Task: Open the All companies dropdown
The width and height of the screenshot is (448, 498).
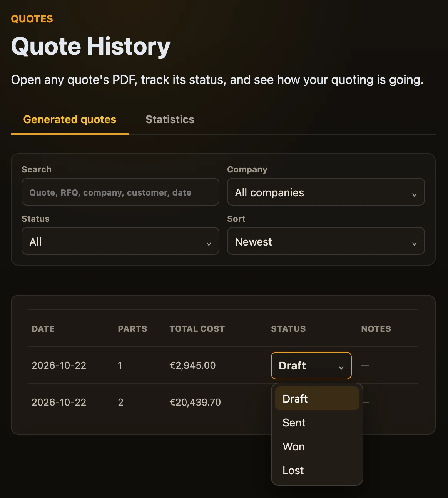Action: pyautogui.click(x=326, y=192)
